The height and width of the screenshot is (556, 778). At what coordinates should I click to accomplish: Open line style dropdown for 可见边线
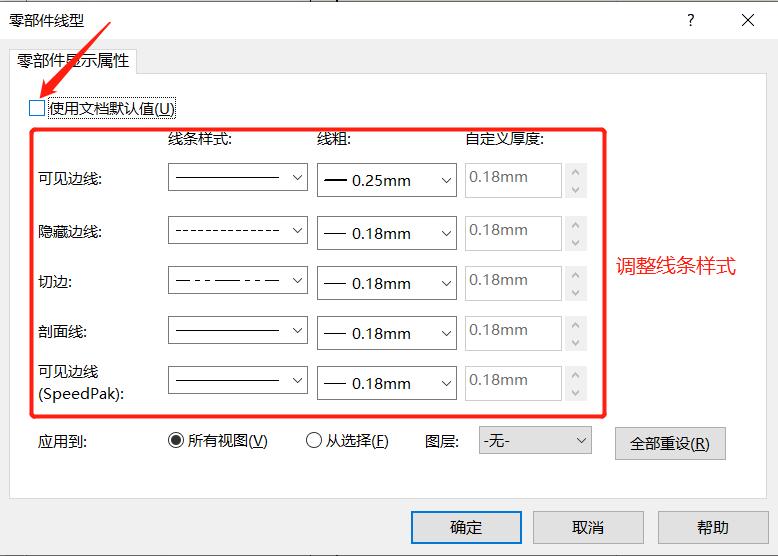point(238,177)
